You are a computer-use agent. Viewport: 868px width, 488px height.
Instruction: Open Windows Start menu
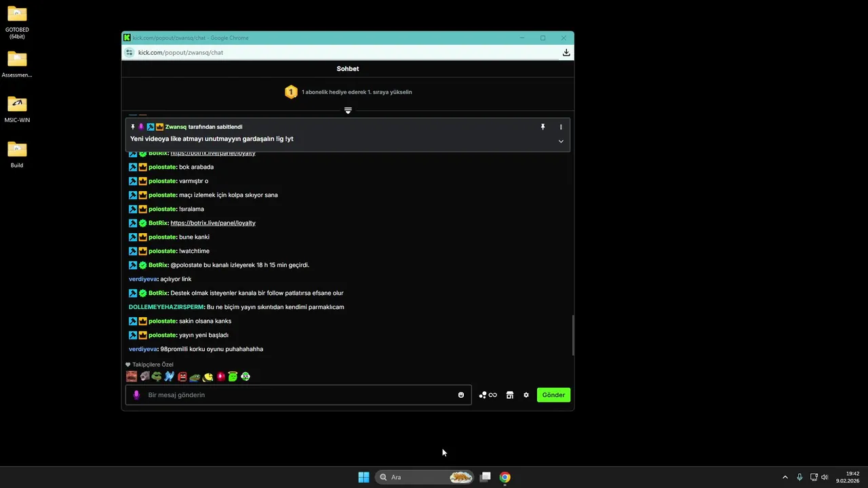coord(363,477)
